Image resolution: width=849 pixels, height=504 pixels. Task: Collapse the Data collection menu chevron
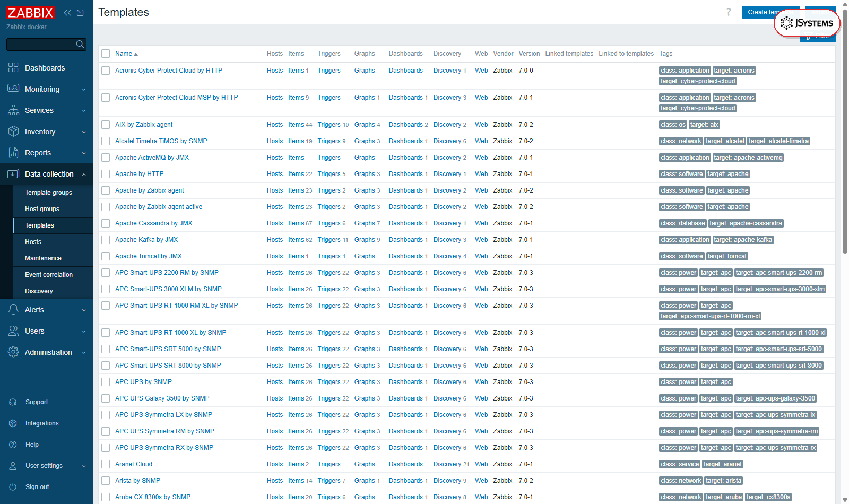(x=84, y=174)
